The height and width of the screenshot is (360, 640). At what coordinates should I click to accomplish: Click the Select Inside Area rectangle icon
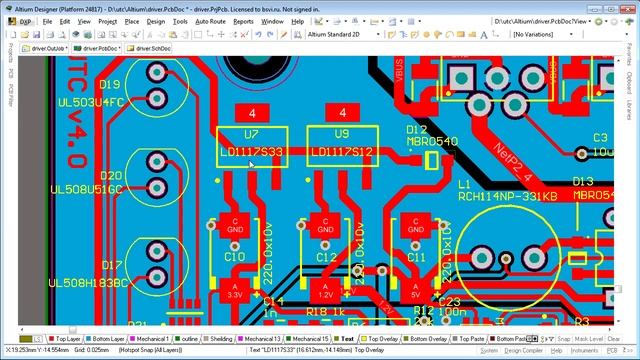198,35
